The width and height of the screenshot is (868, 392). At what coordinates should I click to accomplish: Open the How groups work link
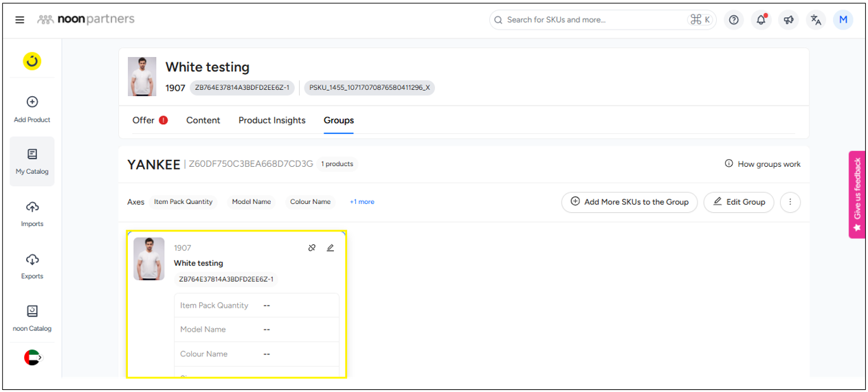point(763,164)
